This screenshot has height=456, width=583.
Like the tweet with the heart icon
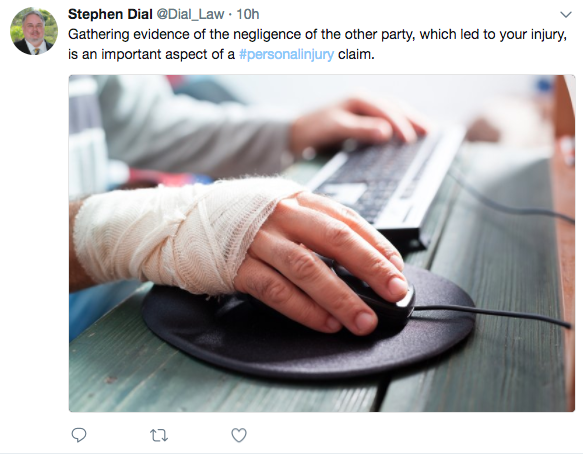[239, 435]
